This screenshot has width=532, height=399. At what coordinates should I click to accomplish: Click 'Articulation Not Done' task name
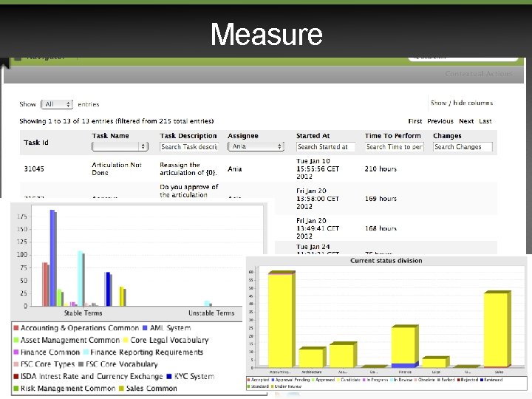coord(117,168)
